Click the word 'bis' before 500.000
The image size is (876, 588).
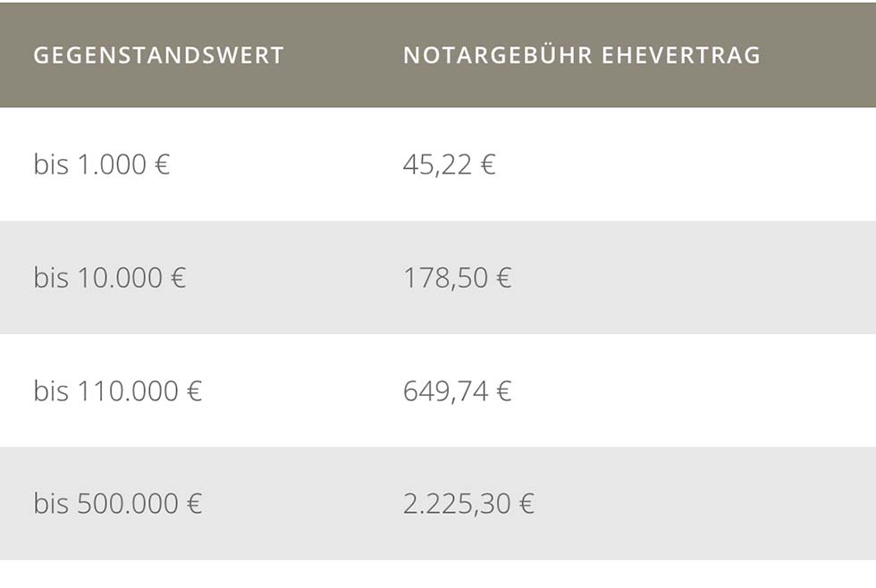click(x=51, y=504)
